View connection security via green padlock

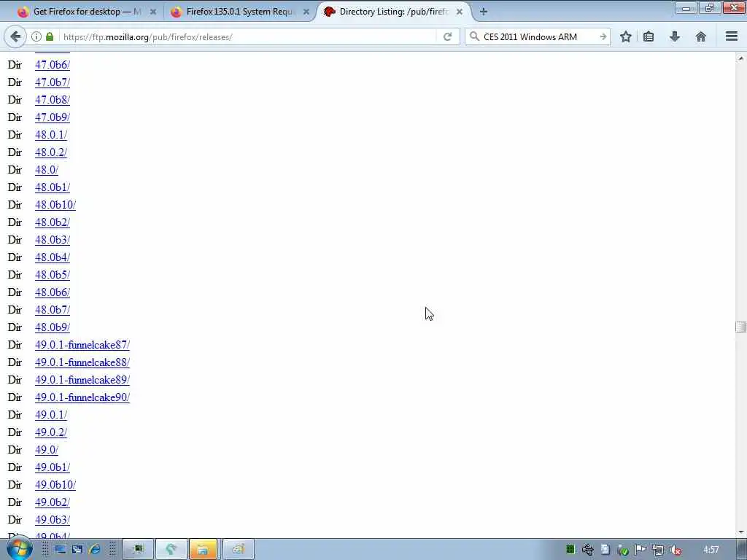50,36
